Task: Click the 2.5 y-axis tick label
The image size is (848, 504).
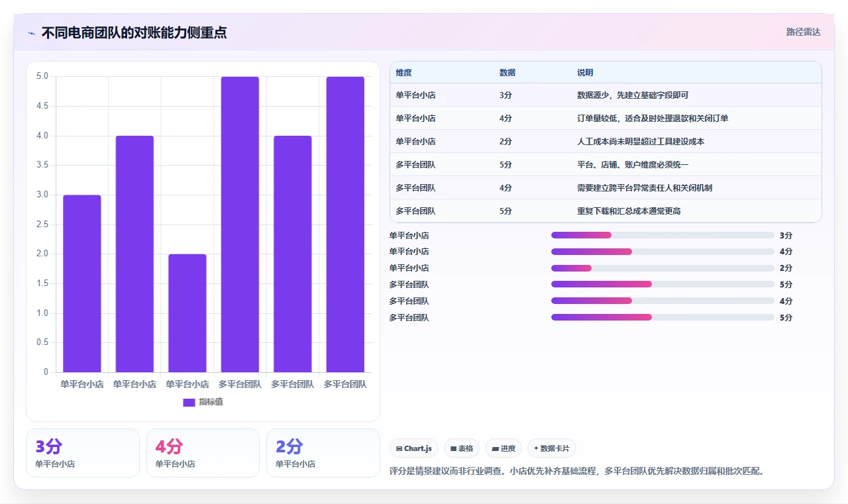Action: pos(42,224)
